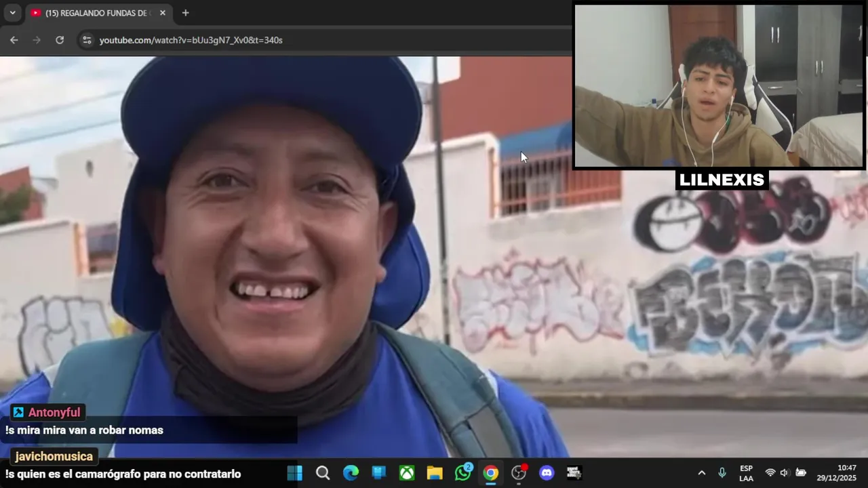This screenshot has width=868, height=488.
Task: Click the LILNEXIS webcam overlay
Action: pyautogui.click(x=719, y=86)
